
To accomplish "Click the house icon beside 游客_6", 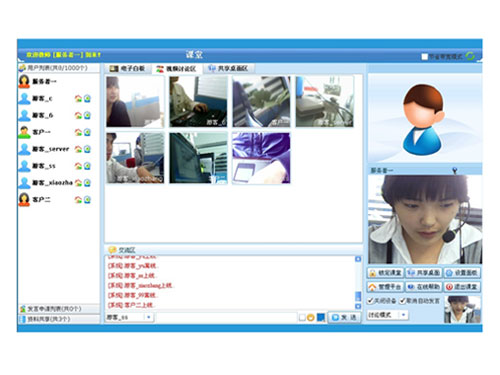I will [78, 115].
